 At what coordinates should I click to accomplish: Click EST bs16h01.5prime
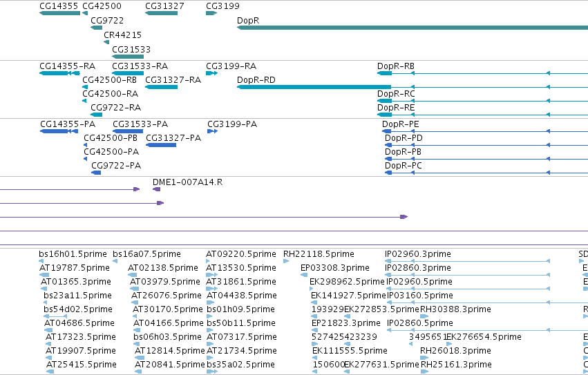[41, 261]
